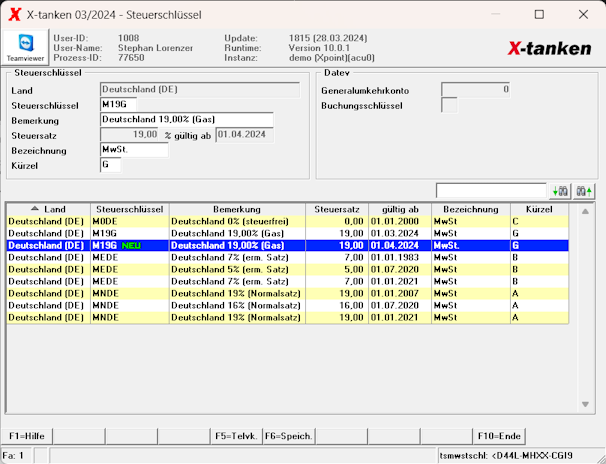Click the Bemerkung column header
The width and height of the screenshot is (606, 464).
[237, 209]
